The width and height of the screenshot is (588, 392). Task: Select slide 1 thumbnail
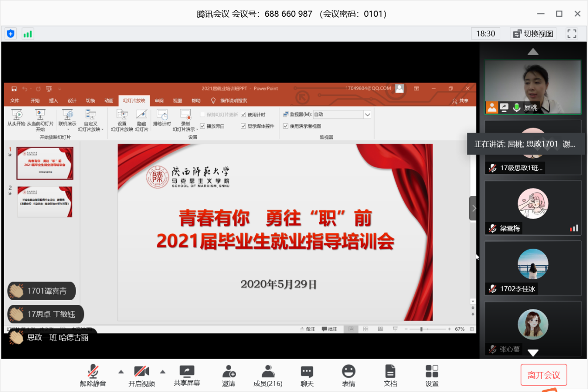point(45,163)
